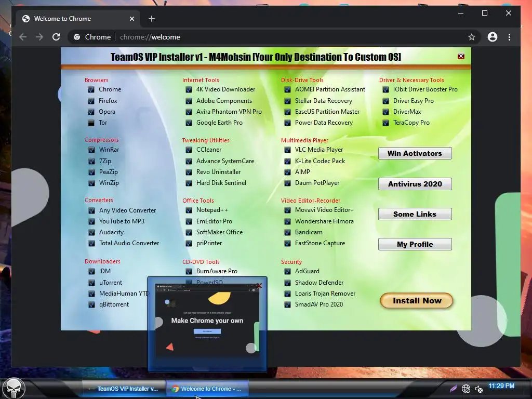Select the Welcome to Chrome tab
Viewport: 532px width, 399px height.
(78, 19)
